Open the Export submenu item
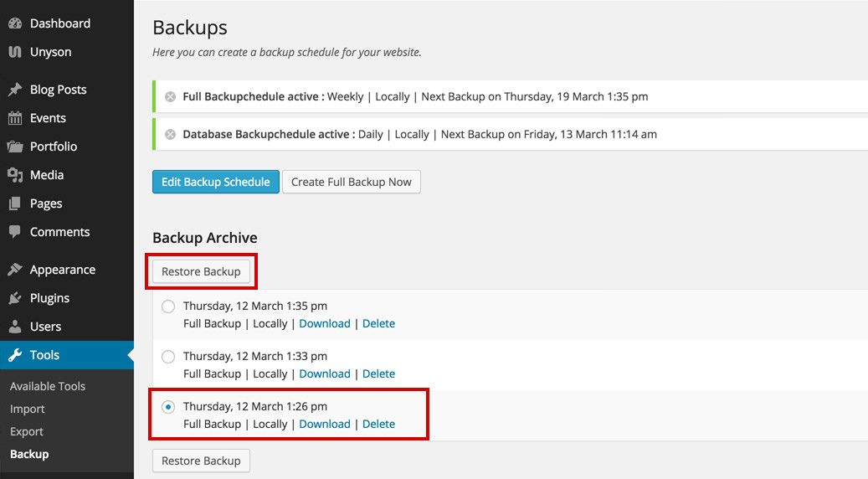The width and height of the screenshot is (868, 479). pos(27,431)
